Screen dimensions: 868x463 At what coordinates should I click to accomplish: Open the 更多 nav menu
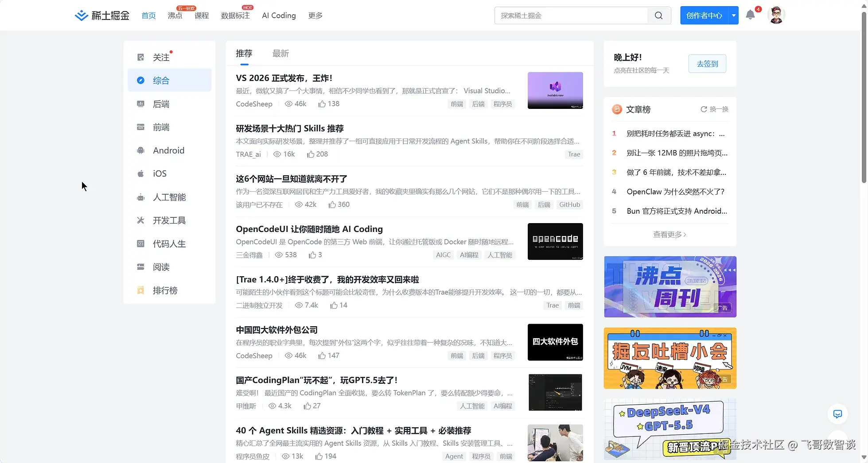[315, 15]
